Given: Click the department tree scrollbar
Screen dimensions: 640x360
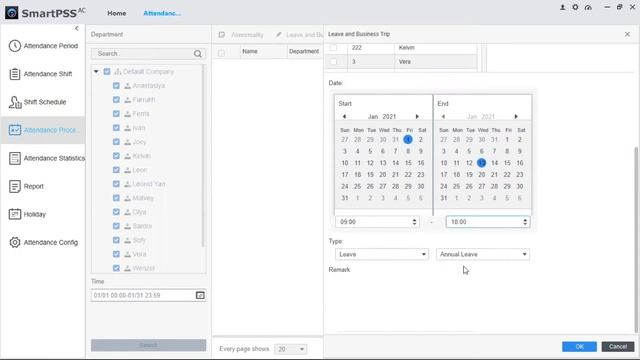Looking at the screenshot, I should click(203, 155).
